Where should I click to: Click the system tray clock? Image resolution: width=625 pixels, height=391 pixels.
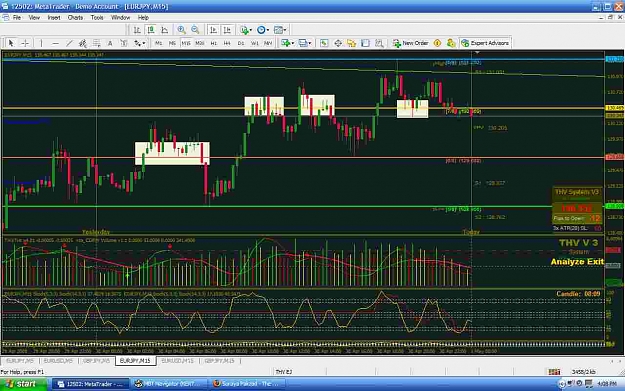pyautogui.click(x=607, y=384)
